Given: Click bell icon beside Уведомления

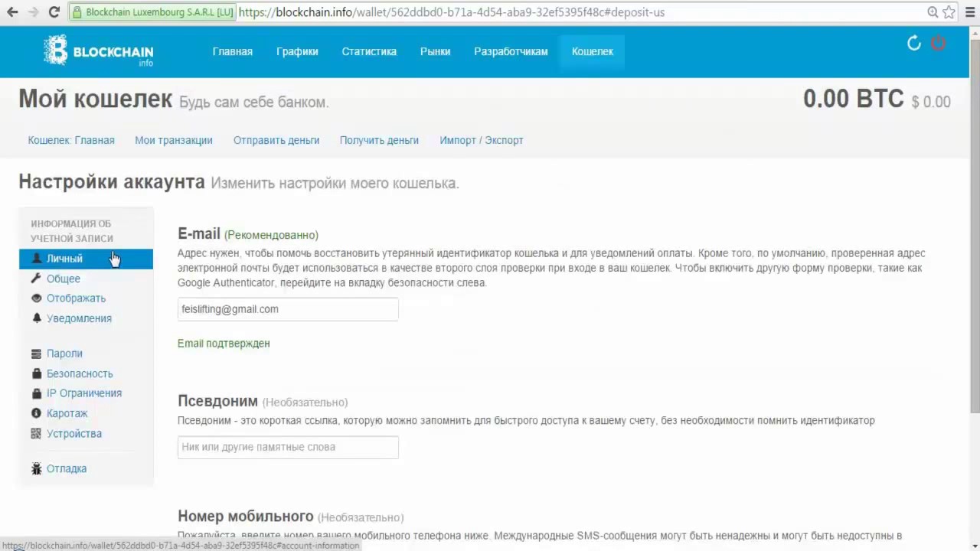Looking at the screenshot, I should pyautogui.click(x=36, y=318).
